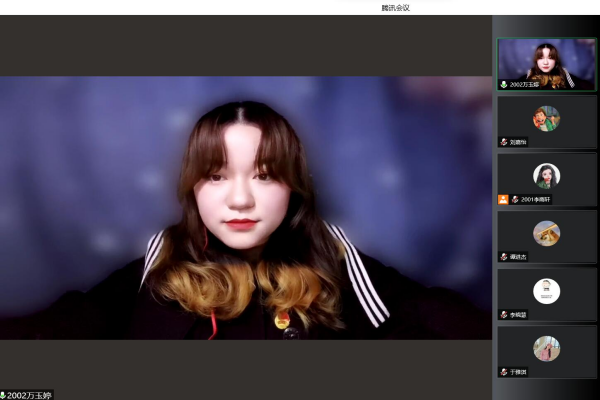This screenshot has width=600, height=400.
Task: Select the red cartoon character avatar
Action: 546,118
